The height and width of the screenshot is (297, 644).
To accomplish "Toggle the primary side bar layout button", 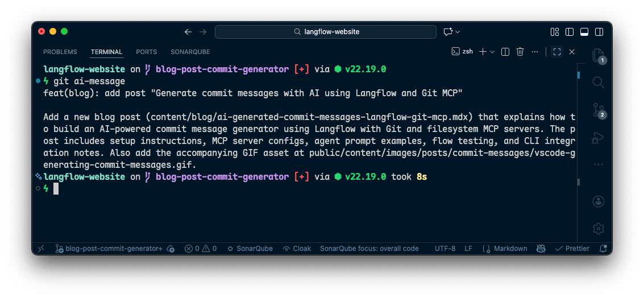I will (x=570, y=32).
